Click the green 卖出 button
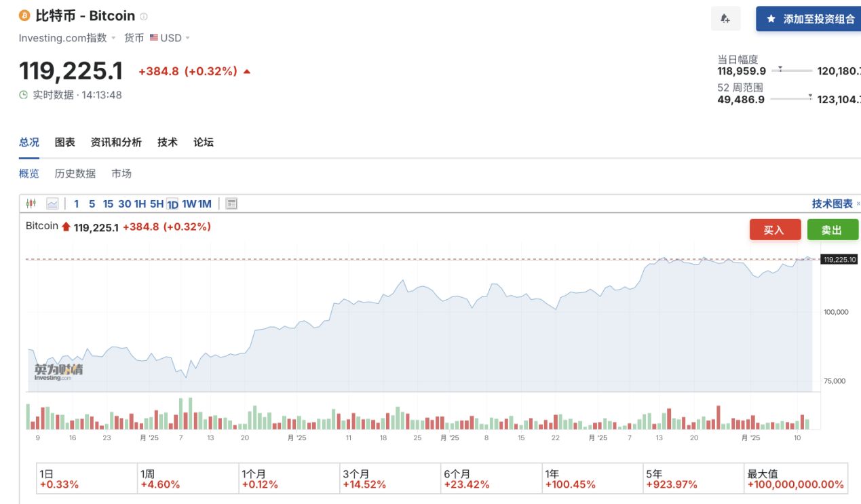Screen dimensions: 861x504 (x=832, y=230)
